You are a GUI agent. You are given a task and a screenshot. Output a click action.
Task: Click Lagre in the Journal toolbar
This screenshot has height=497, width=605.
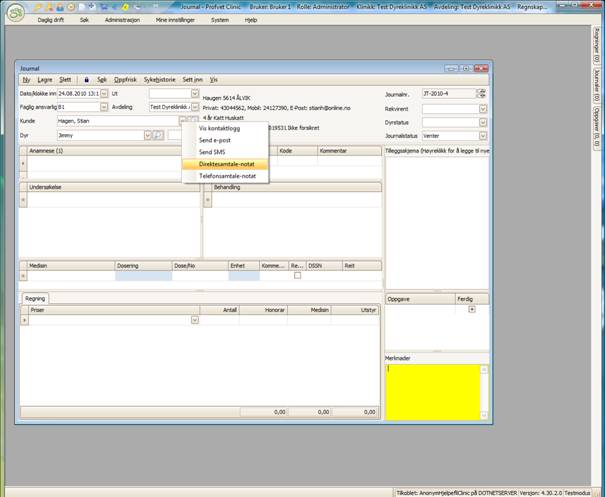(43, 78)
